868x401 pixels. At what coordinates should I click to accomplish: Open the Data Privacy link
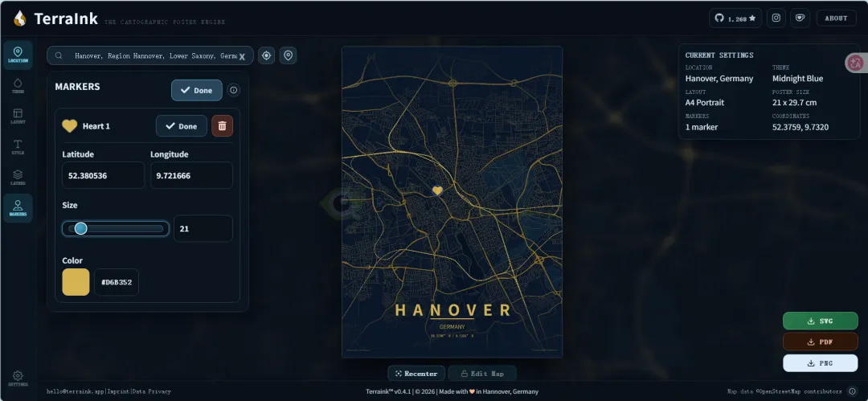tap(151, 391)
